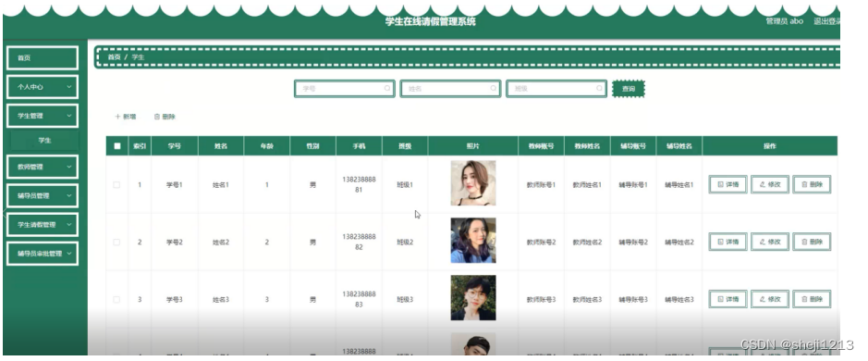
Task: Click the 姓名 column header
Action: click(220, 146)
